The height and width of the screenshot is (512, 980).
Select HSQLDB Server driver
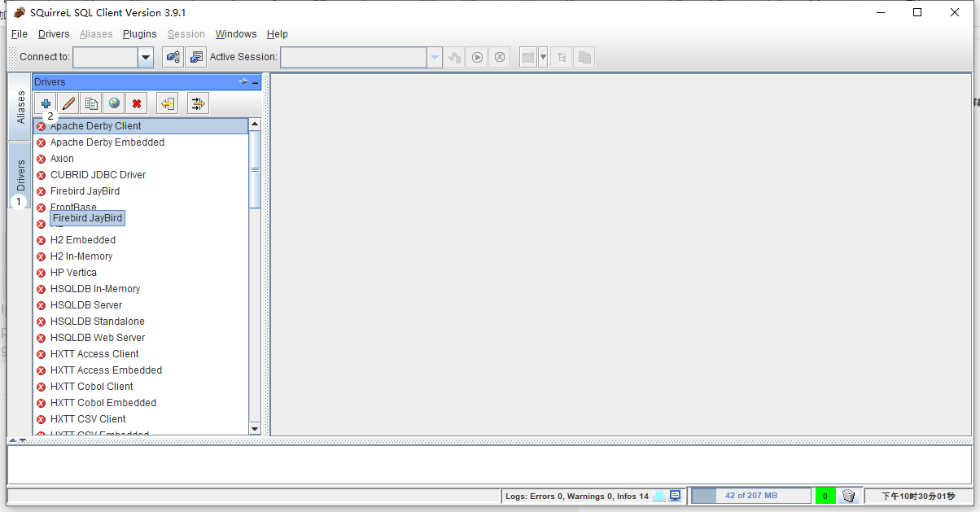(141, 305)
